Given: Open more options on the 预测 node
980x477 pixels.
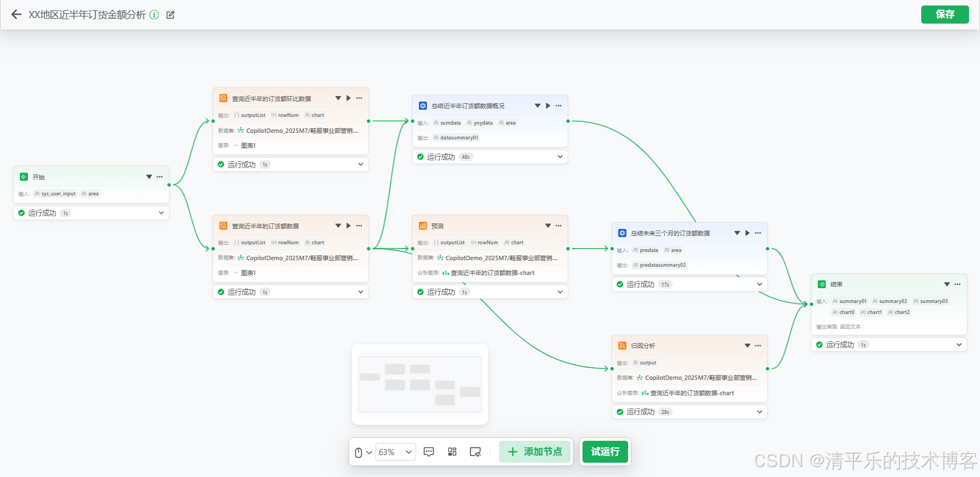Looking at the screenshot, I should [x=558, y=226].
